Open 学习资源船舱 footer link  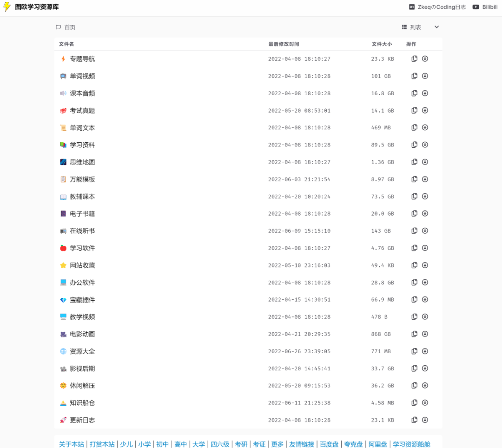click(411, 444)
